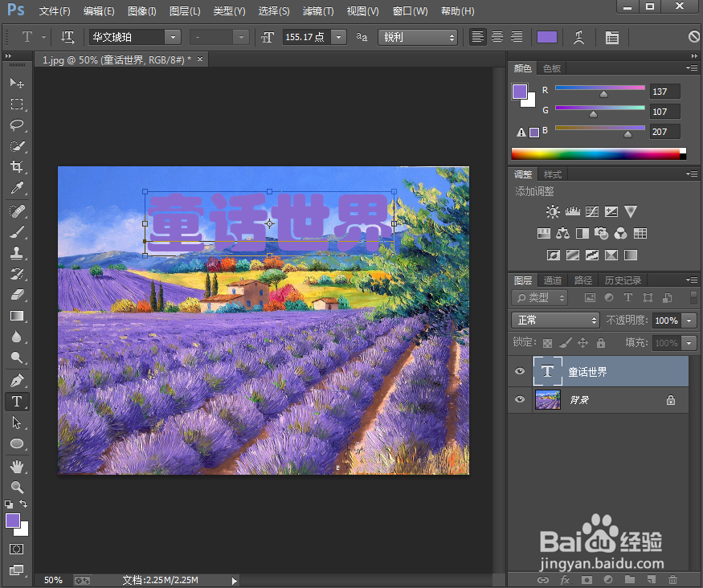This screenshot has height=588, width=703.
Task: Select the Brush tool
Action: [x=17, y=231]
